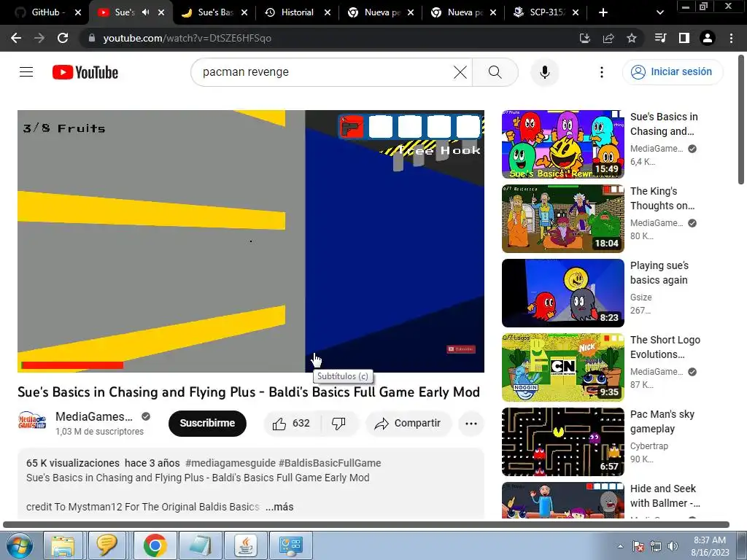Mute the tab via its speaker icon

(x=146, y=12)
